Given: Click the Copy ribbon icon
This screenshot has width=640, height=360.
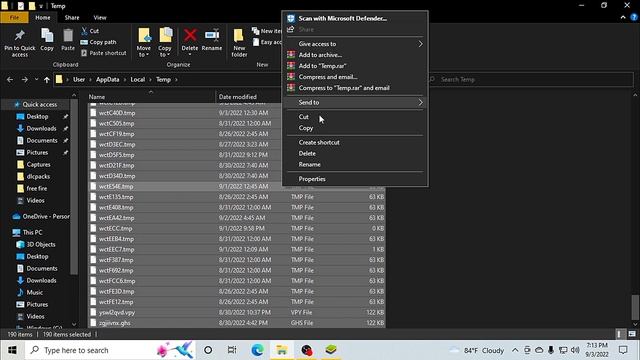Looking at the screenshot, I should click(47, 40).
